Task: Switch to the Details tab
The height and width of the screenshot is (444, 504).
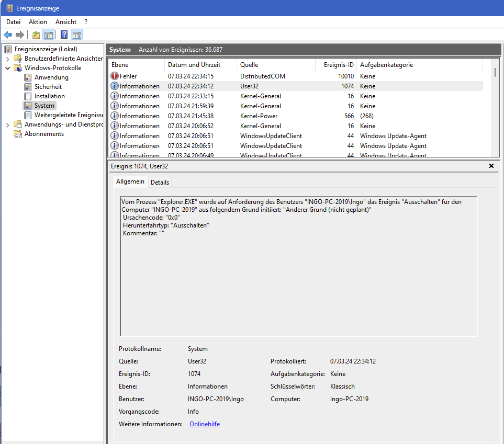Action: coord(160,183)
